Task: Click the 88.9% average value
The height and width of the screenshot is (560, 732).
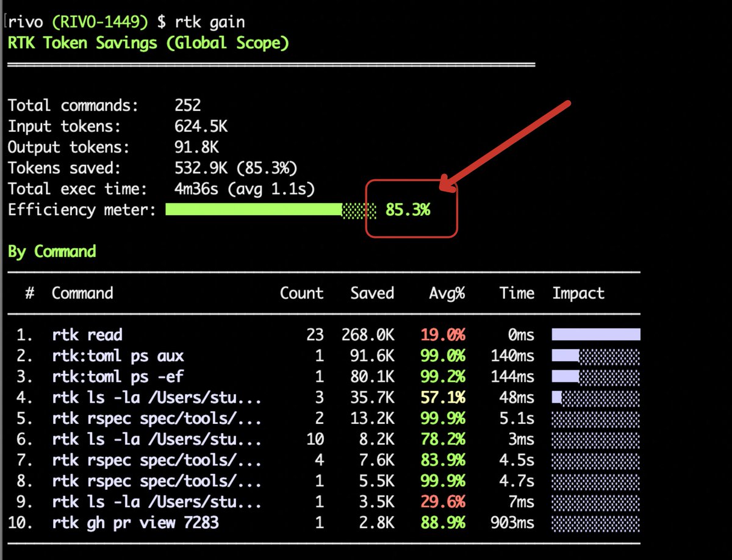Action: coord(443,522)
